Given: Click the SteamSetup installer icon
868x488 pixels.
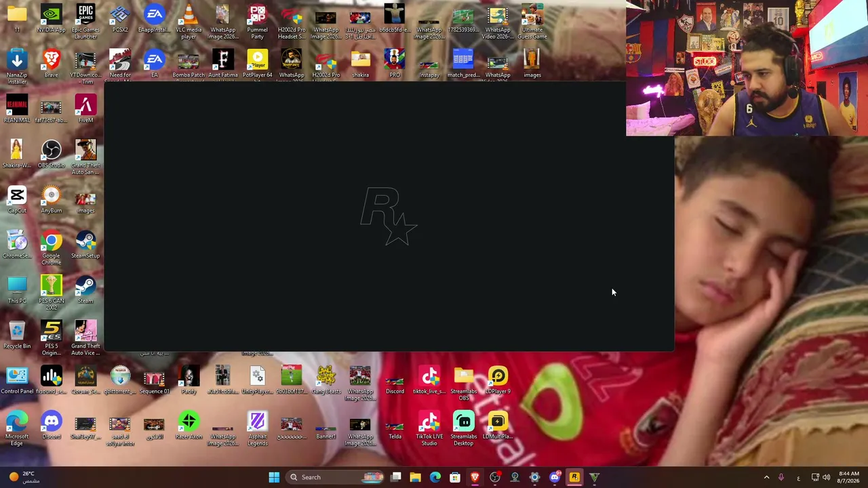Looking at the screenshot, I should [85, 245].
